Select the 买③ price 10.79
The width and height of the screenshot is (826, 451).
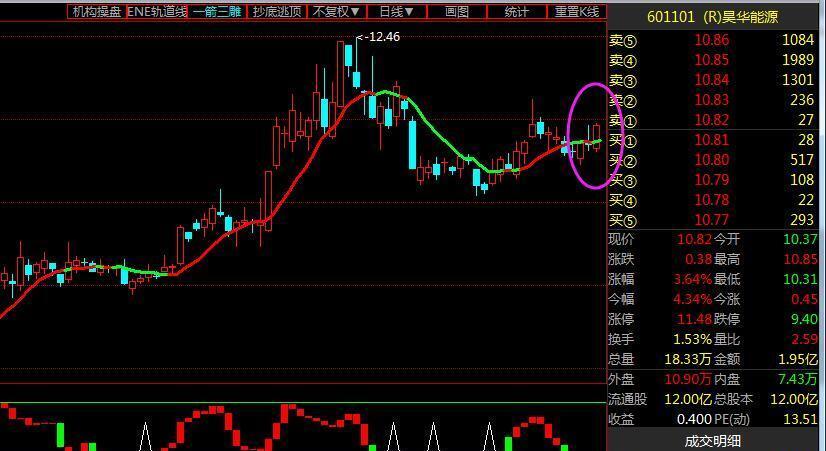point(712,180)
